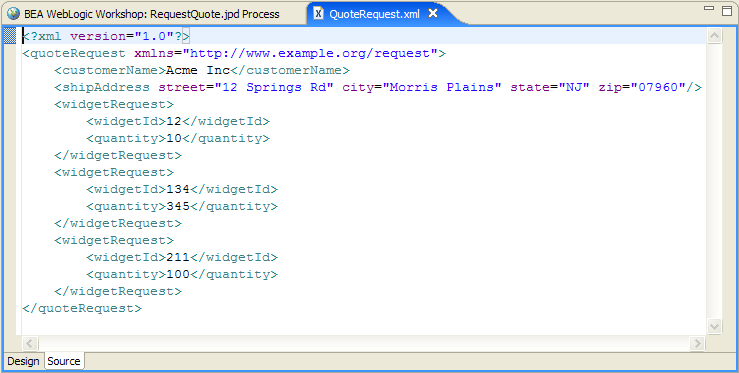Image resolution: width=739 pixels, height=373 pixels.
Task: Click the quantity value 100
Action: coord(178,274)
